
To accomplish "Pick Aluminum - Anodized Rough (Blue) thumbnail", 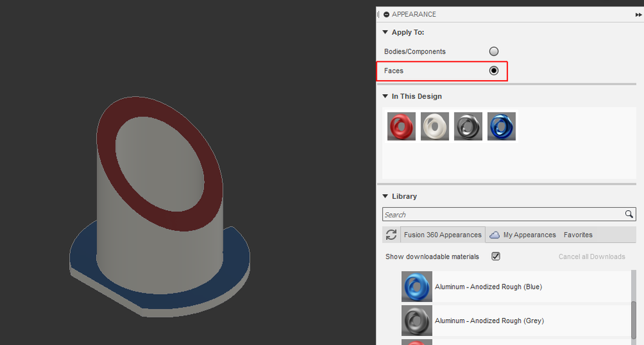I will 416,286.
